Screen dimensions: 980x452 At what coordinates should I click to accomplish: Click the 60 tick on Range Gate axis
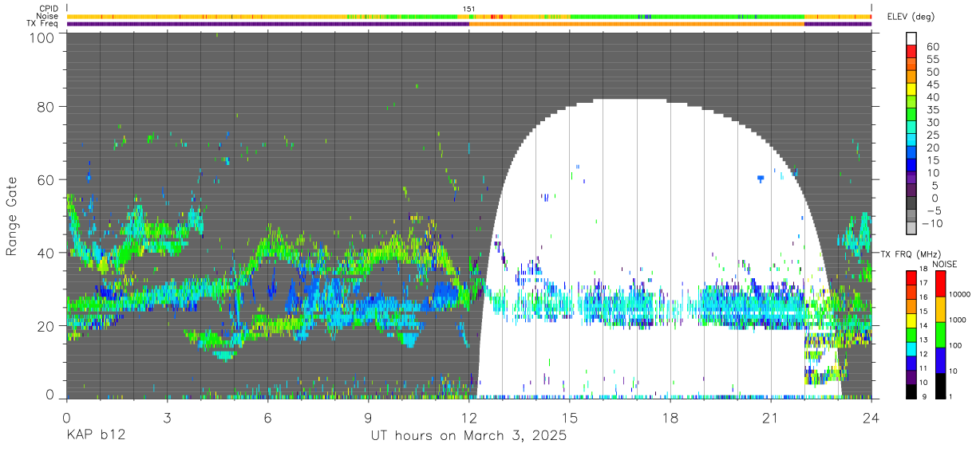point(47,179)
